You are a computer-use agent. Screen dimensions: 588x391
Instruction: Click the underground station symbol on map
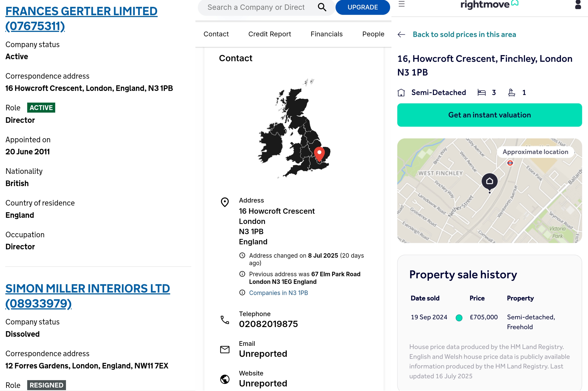[x=510, y=163]
